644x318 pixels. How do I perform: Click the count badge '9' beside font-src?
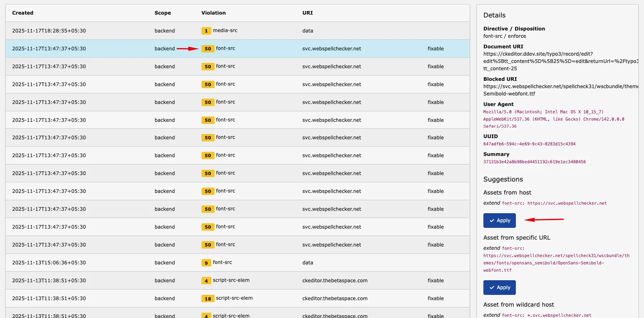(206, 263)
